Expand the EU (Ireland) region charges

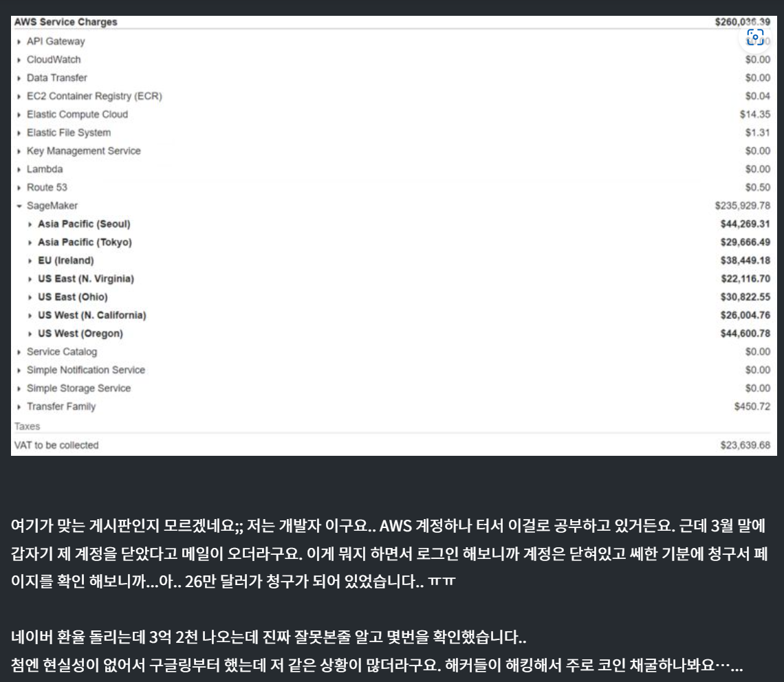point(29,260)
